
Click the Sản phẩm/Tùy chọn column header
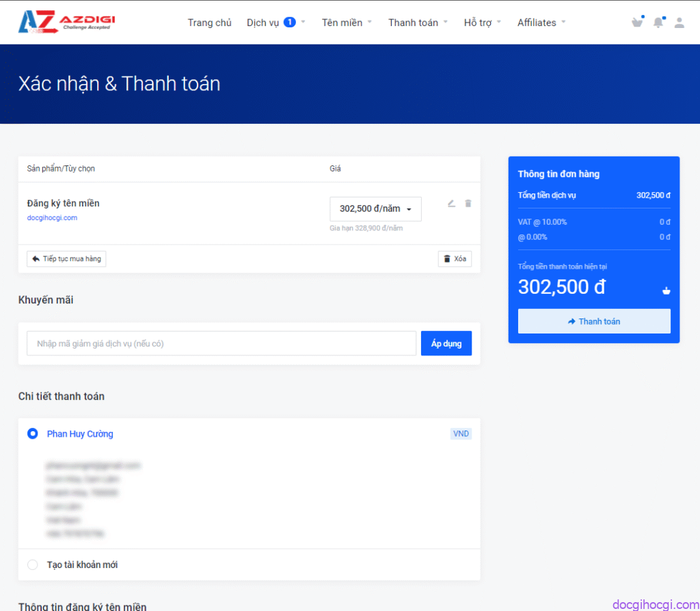pos(61,169)
